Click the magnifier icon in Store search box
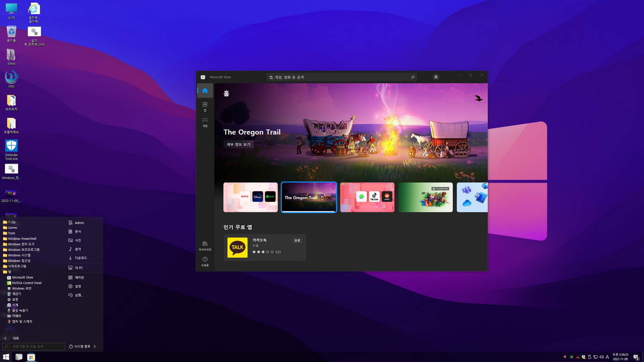 [x=413, y=77]
